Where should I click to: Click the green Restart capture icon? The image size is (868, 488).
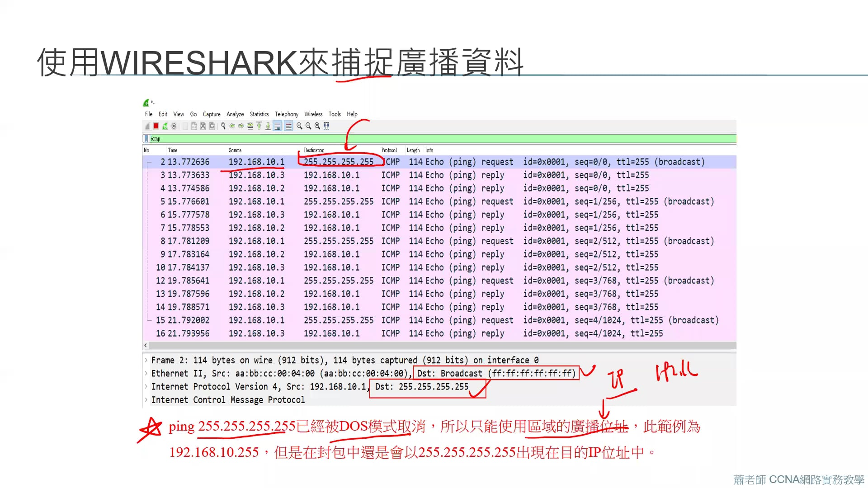click(165, 126)
